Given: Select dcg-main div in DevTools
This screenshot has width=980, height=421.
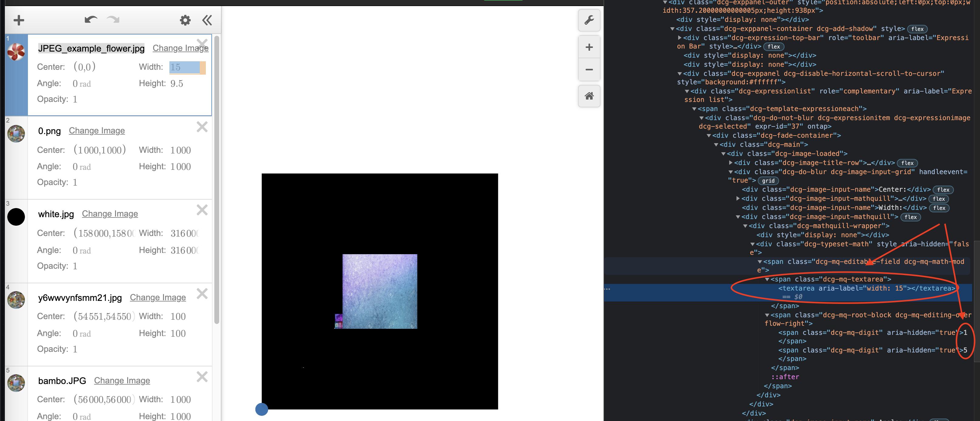Looking at the screenshot, I should tap(764, 144).
